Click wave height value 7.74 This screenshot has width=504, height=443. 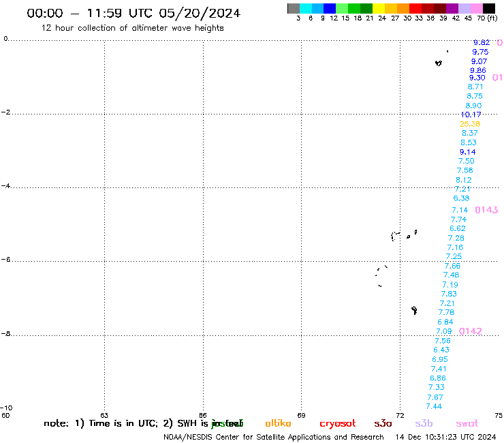point(458,219)
